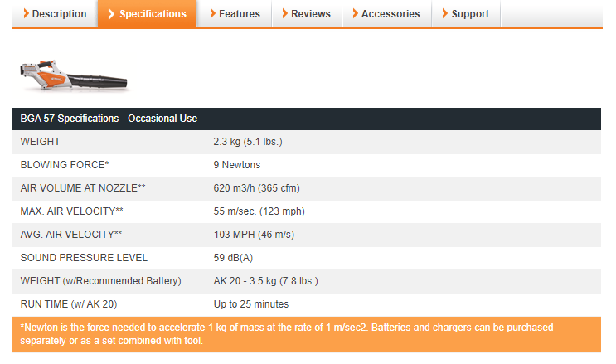Click the chevron icon before Reviews
Viewport: 616px width, 364px height.
(285, 13)
